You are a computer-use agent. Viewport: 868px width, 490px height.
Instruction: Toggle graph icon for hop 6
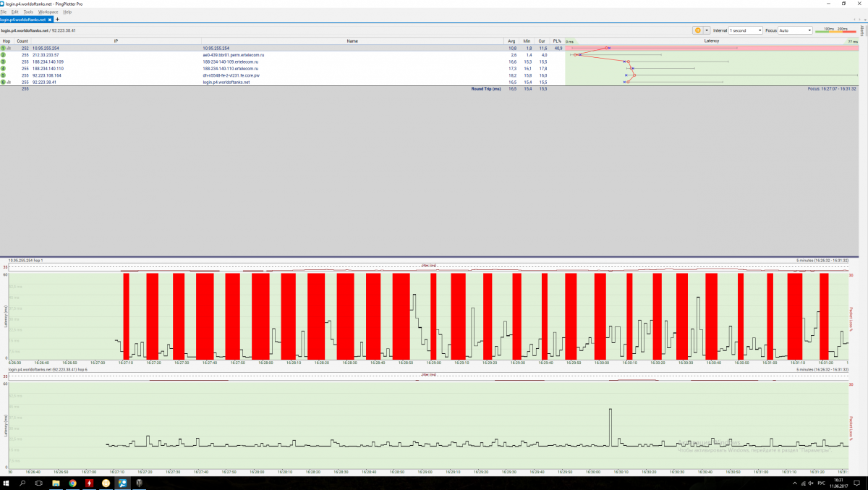tap(9, 83)
